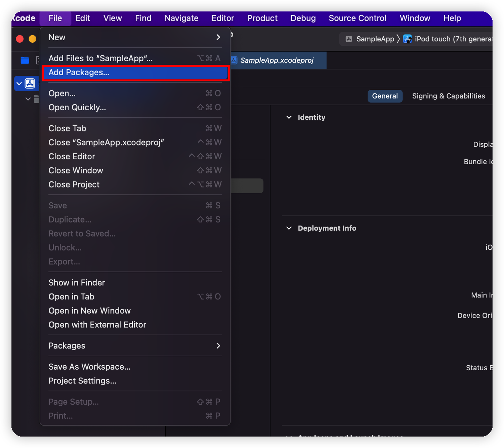
Task: Choose Open in New Window
Action: (x=135, y=311)
